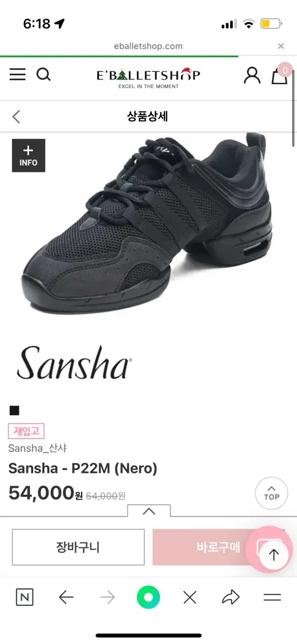Close the eballetshop.com address bar

(x=281, y=46)
